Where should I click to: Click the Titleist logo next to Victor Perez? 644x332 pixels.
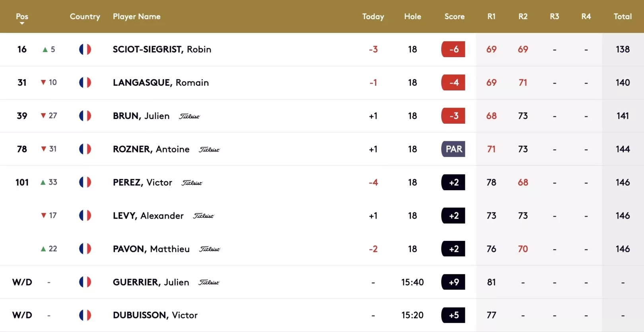pos(192,183)
